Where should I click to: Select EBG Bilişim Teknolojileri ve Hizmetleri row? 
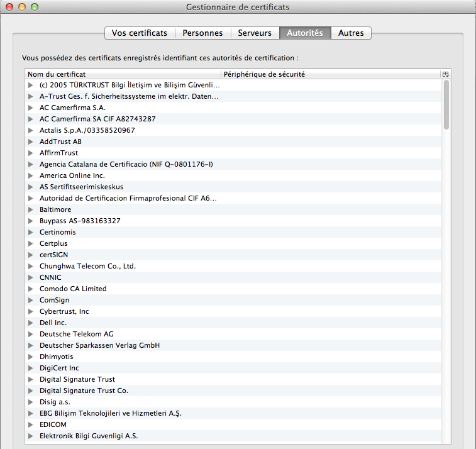233,413
